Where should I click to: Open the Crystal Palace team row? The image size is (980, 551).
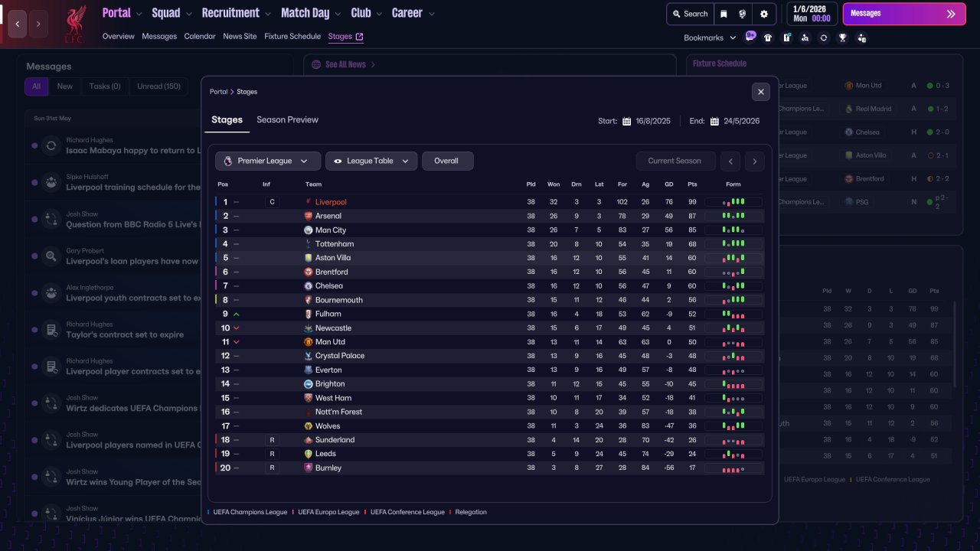click(x=490, y=356)
